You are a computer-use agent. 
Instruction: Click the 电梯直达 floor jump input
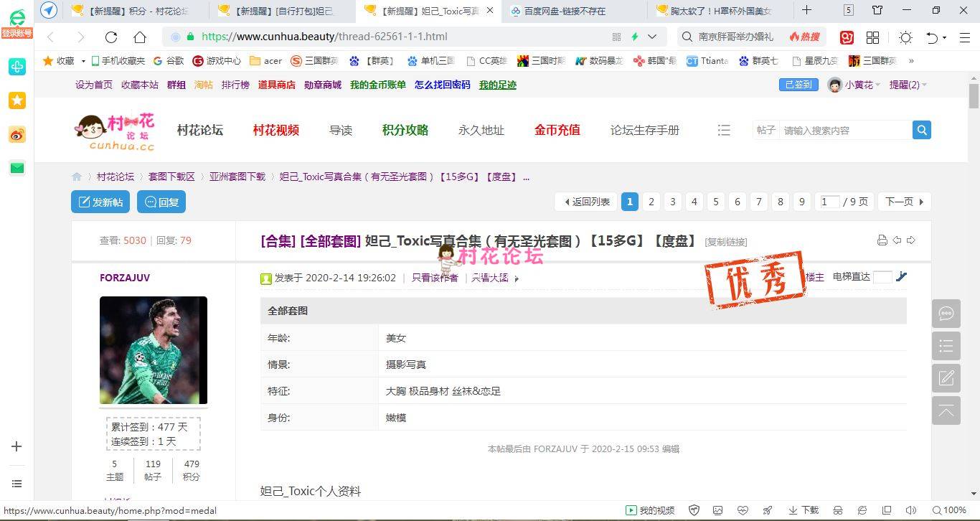(882, 276)
